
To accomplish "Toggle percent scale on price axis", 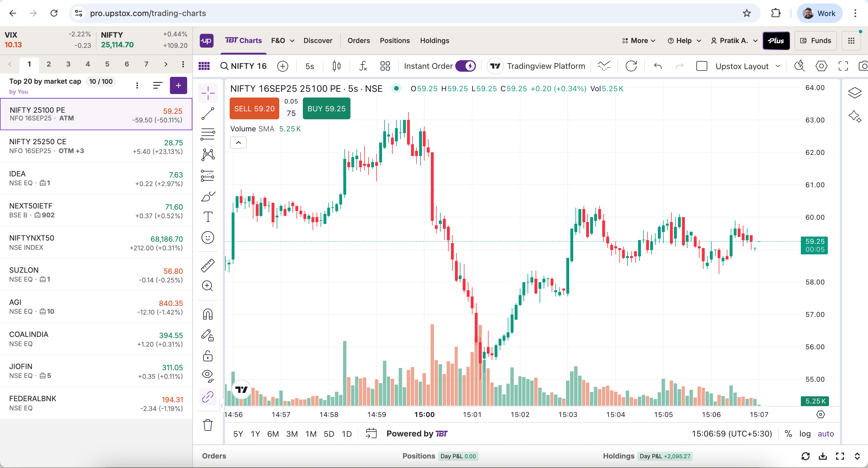I will [788, 434].
